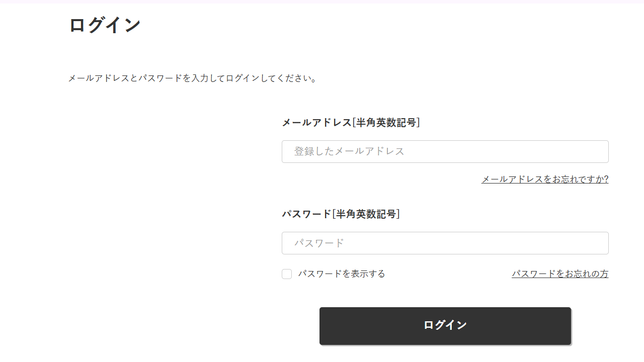644x362 pixels.
Task: Click the [半角英数記号] hint beside パスワード
Action: (366, 214)
